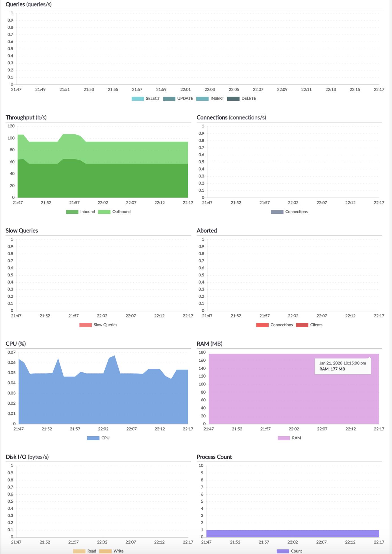Click the purple Process Count bar area
Viewport: 392px width, 554px height.
click(293, 533)
